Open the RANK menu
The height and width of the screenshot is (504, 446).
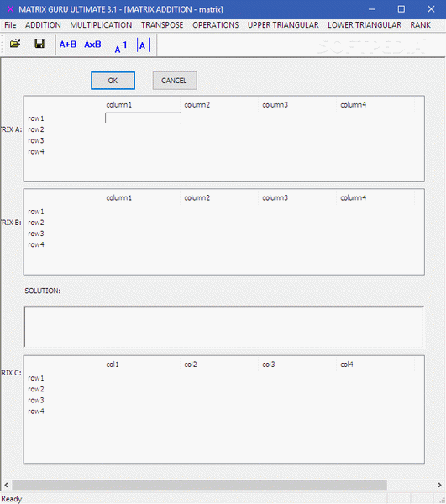click(x=420, y=25)
